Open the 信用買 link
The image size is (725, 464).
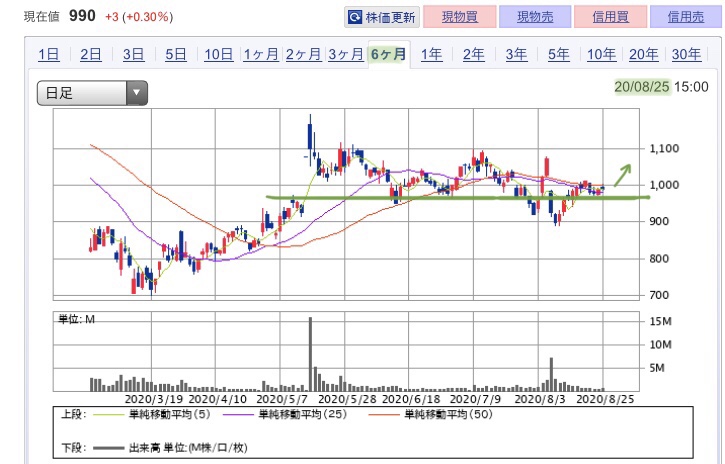click(x=610, y=17)
